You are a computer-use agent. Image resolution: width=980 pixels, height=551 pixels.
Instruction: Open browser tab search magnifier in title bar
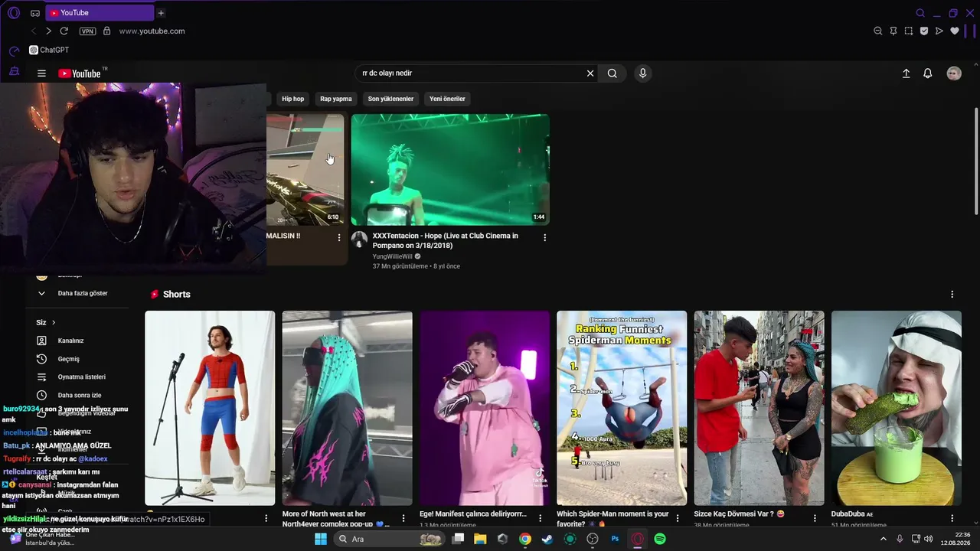pos(920,13)
